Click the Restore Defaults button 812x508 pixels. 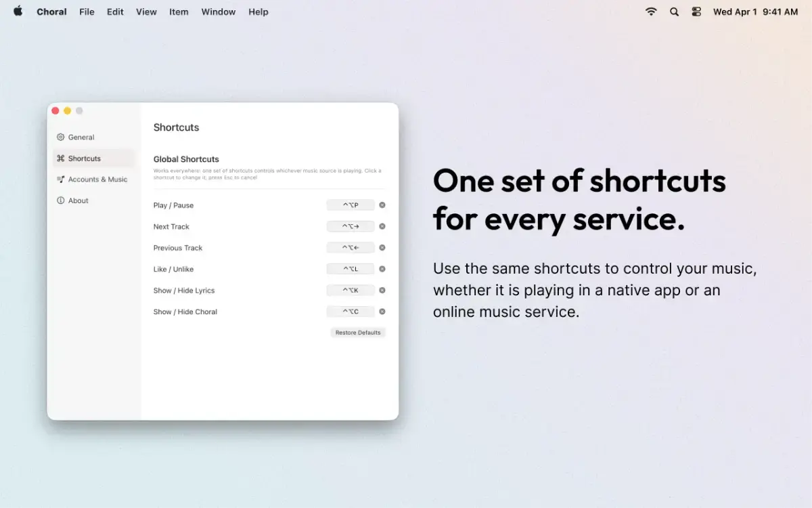click(358, 333)
